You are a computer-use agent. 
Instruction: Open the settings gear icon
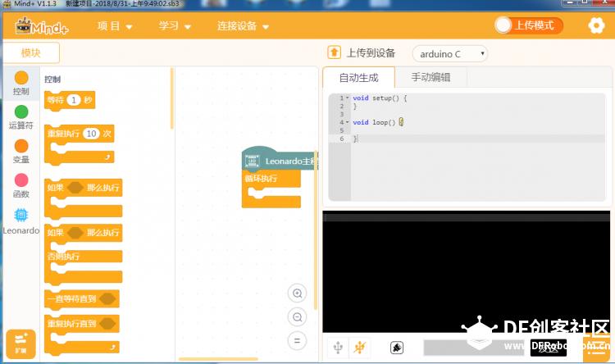[x=596, y=26]
